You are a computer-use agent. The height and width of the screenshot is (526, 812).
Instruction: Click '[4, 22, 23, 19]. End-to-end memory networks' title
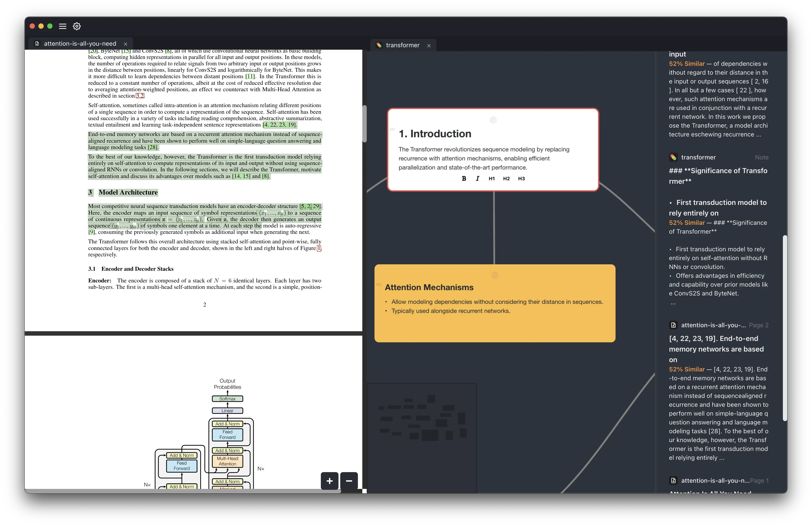click(716, 349)
